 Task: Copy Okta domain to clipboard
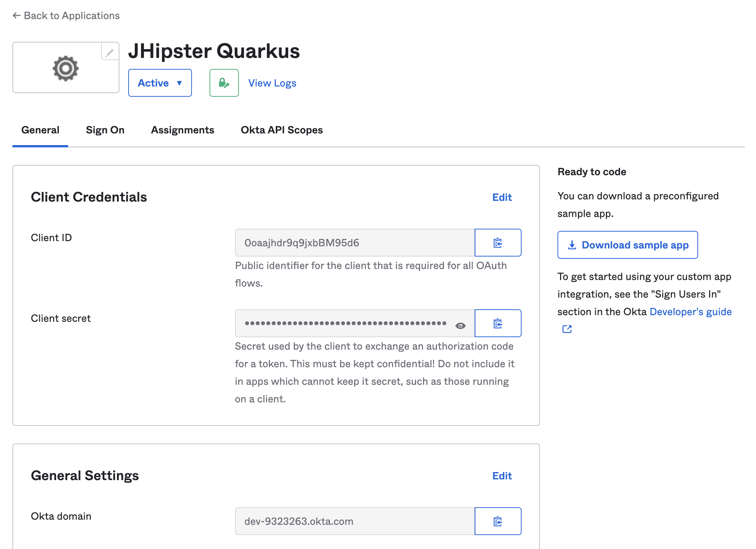pos(498,521)
